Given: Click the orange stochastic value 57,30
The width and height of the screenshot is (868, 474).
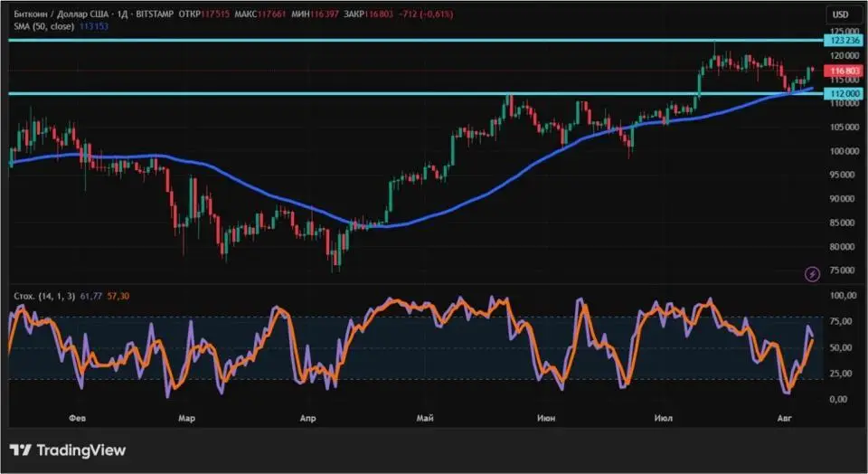Looking at the screenshot, I should [x=118, y=296].
